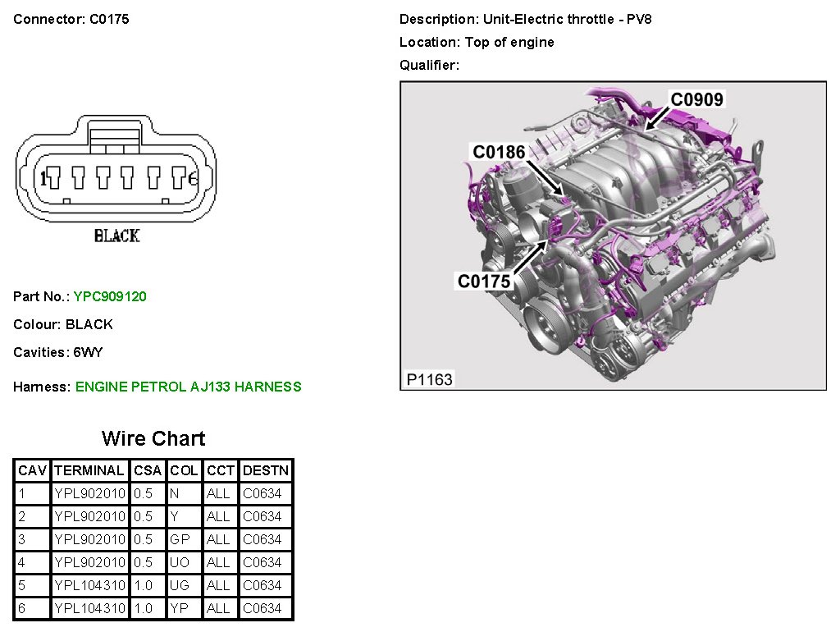The height and width of the screenshot is (632, 840).
Task: Select the C0175 callout on the engine picture
Action: click(483, 282)
